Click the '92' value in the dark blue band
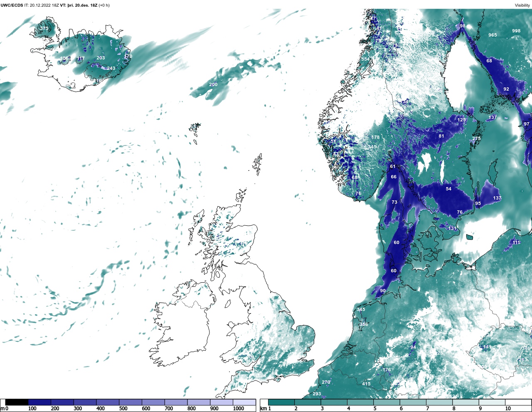The image size is (532, 412). point(506,89)
